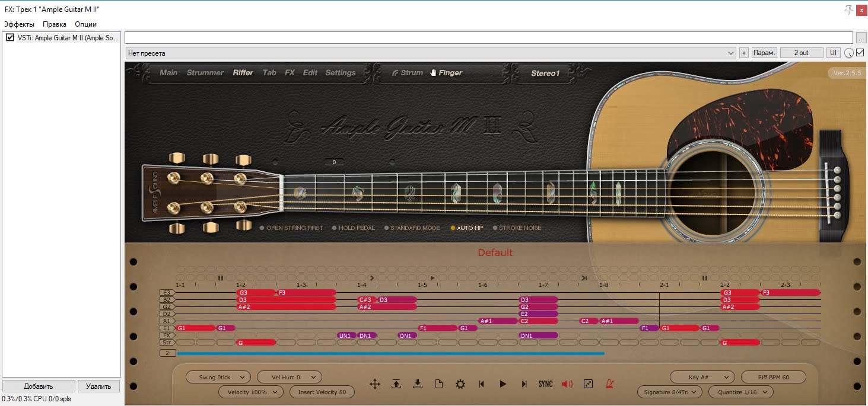
Task: Open the Key A# dropdown
Action: pos(702,377)
